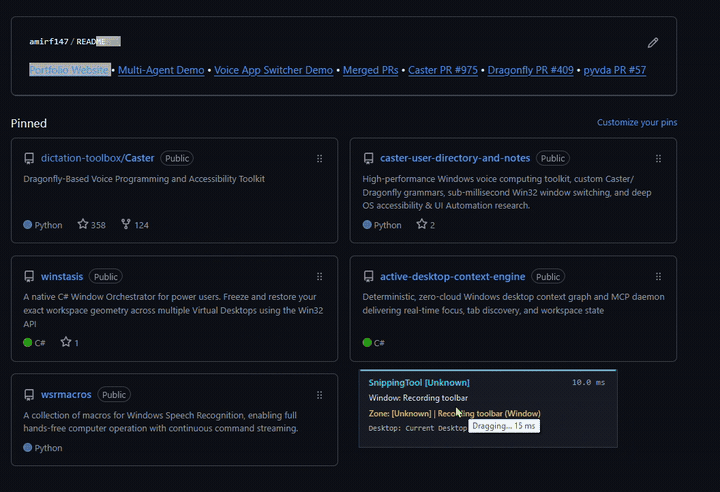Click Dragging 15 ms tooltip
This screenshot has width=720, height=492.
tap(504, 426)
